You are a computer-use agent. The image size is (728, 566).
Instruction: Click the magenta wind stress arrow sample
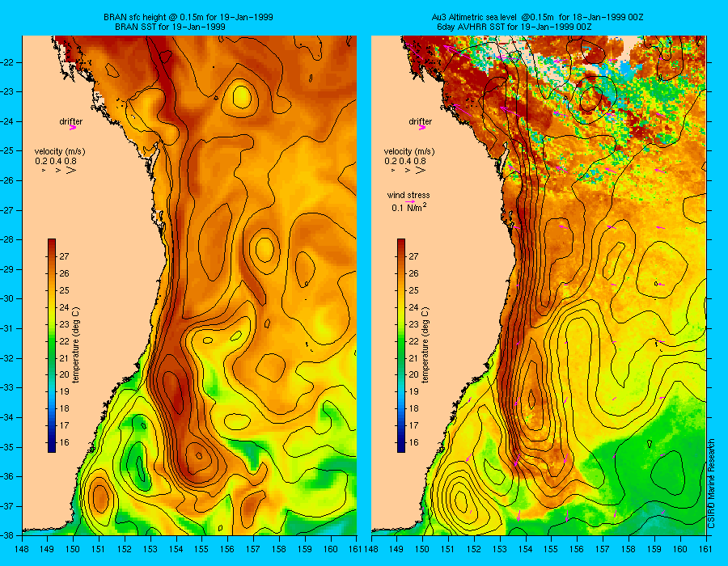tap(410, 202)
